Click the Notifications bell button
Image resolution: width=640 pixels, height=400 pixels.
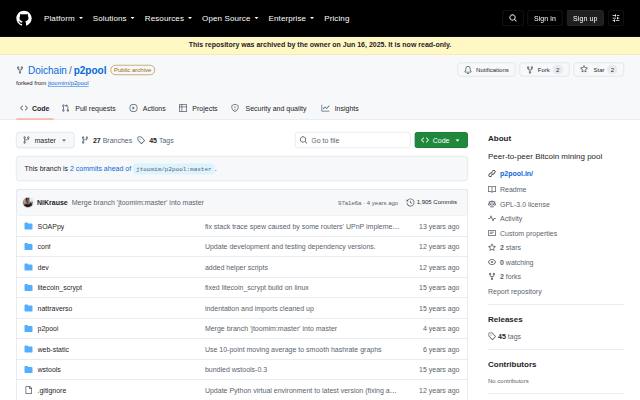[486, 70]
